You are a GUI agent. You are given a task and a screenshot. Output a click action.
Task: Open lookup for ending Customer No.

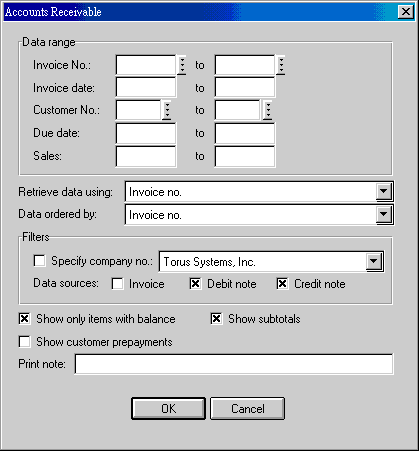click(268, 110)
